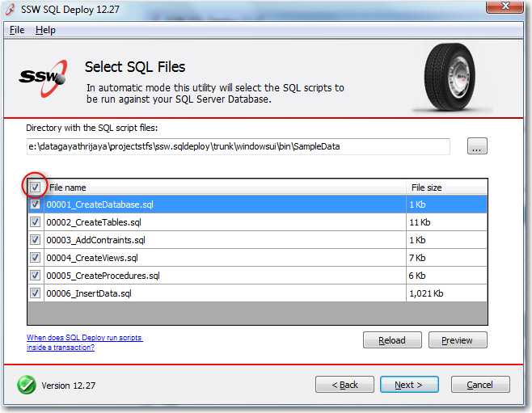Click the Preview button
Screen dimensions: 532x413
(x=457, y=340)
